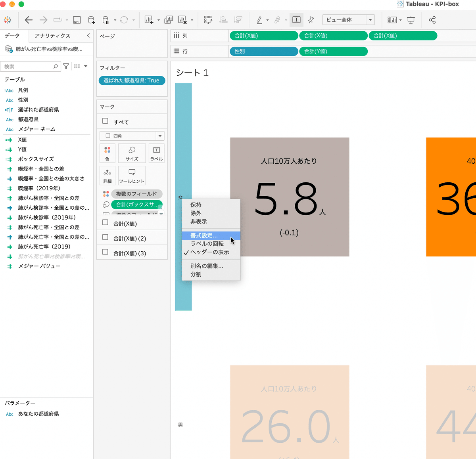The height and width of the screenshot is (459, 476).
Task: Click the undo back arrow
Action: (29, 20)
